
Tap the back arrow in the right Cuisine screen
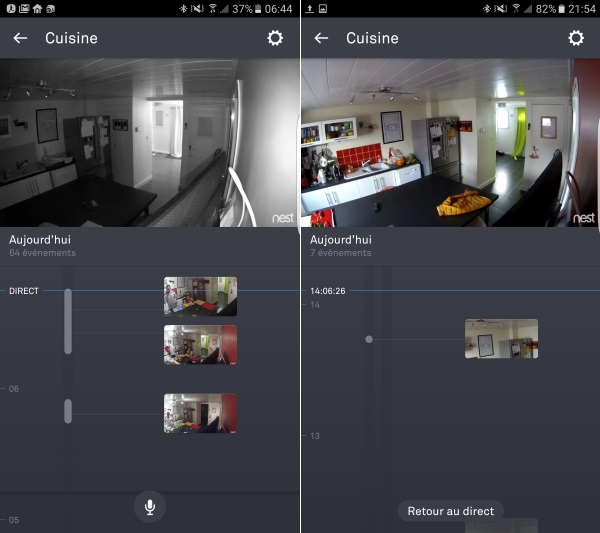[321, 38]
